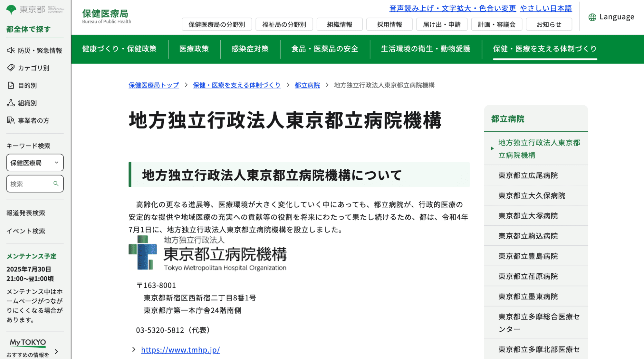Click the 都立病院 heading in right panel
644x359 pixels.
pyautogui.click(x=508, y=119)
